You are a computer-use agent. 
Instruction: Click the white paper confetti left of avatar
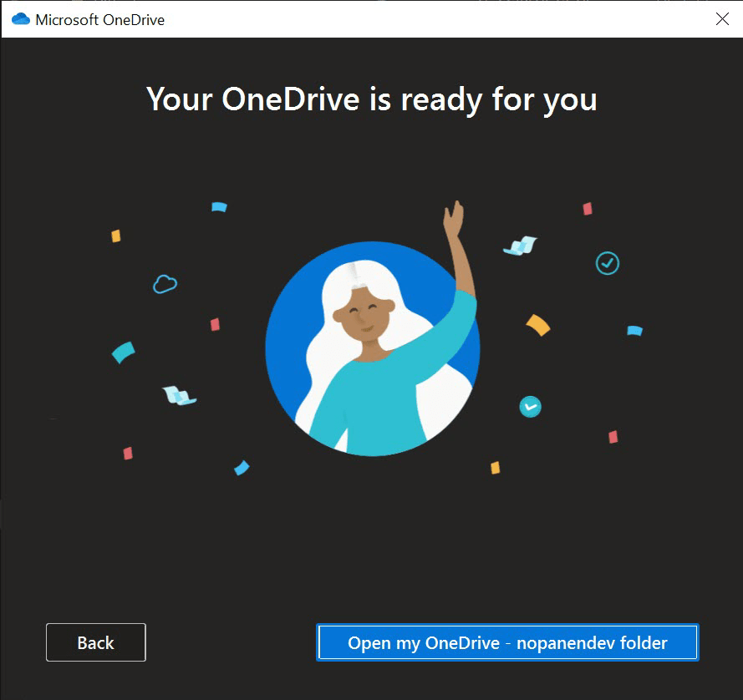click(179, 395)
